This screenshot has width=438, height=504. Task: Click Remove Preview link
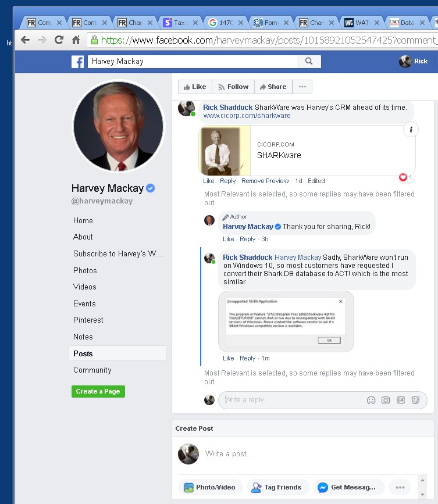[x=265, y=181]
